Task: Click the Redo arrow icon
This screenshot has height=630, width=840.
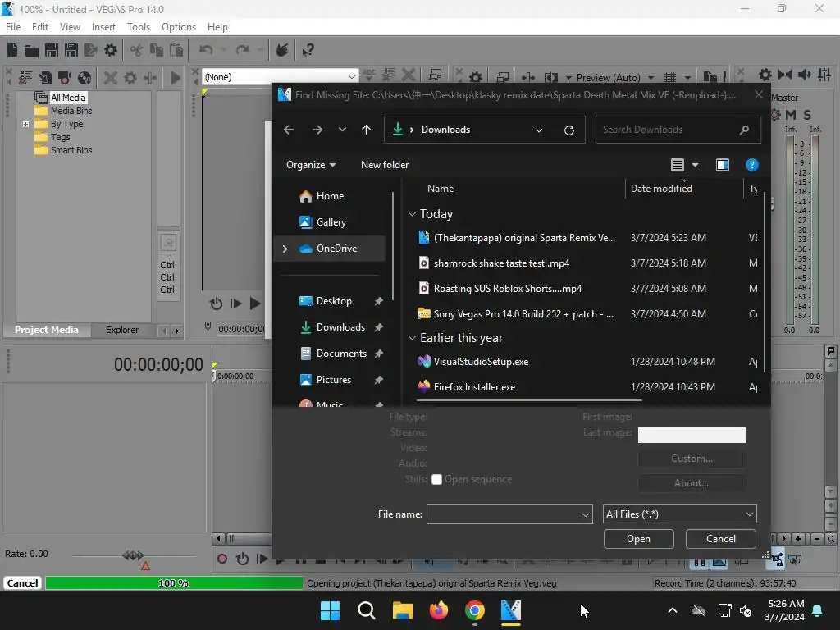Action: 243,50
